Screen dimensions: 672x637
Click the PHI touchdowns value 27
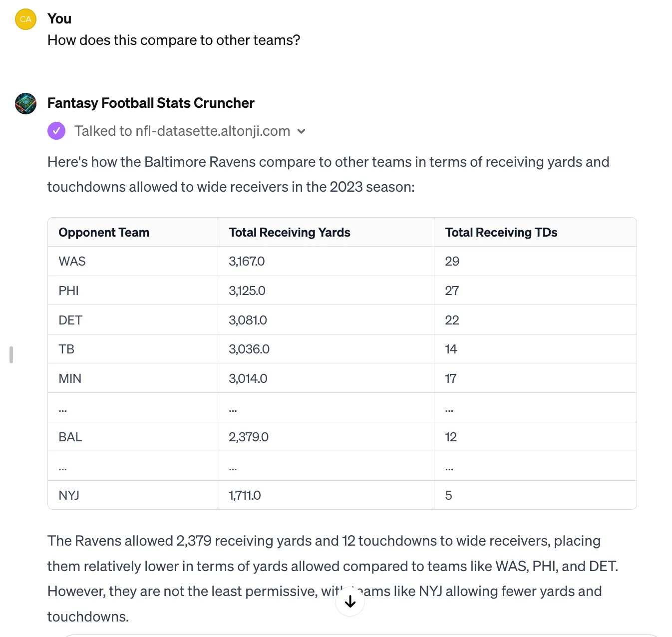click(x=452, y=291)
